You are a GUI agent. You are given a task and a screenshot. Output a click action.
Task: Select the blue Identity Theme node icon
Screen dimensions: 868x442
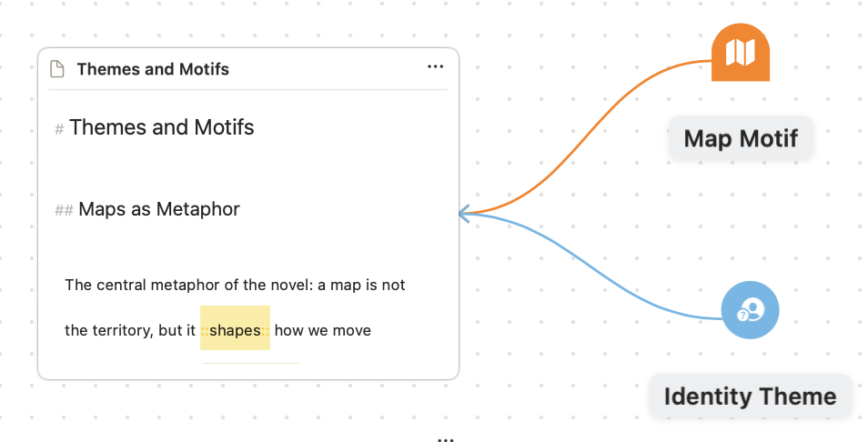[x=750, y=309]
